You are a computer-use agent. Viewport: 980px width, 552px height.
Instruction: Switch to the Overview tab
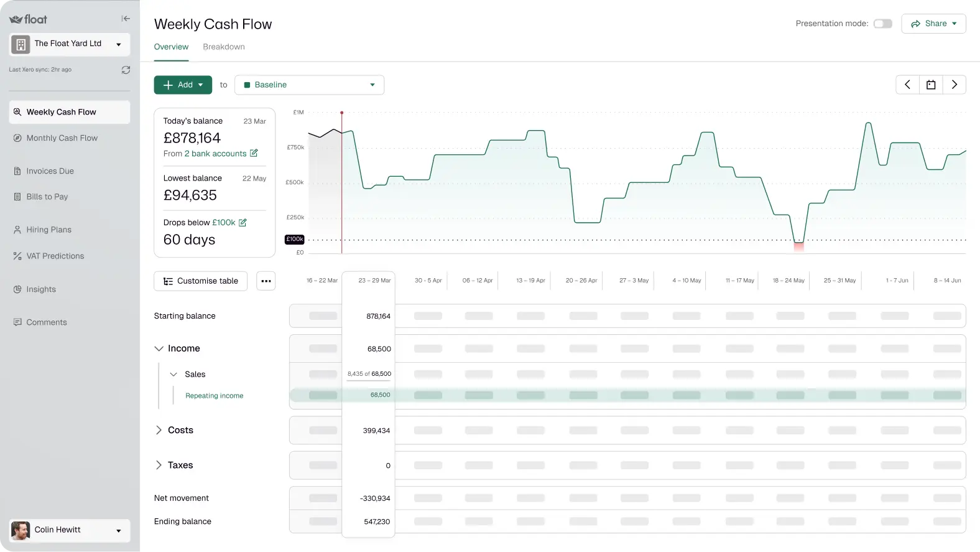click(x=171, y=47)
